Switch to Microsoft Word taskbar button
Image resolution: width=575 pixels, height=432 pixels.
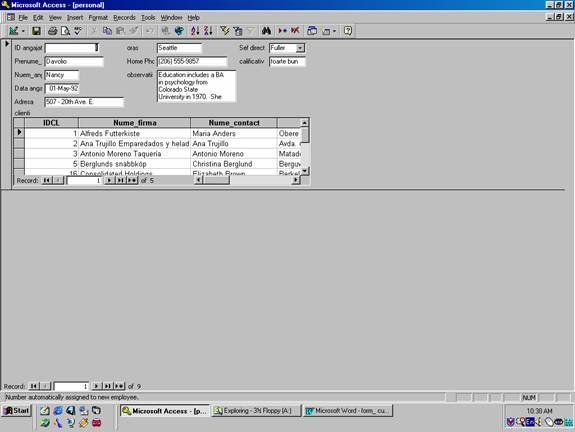348,411
